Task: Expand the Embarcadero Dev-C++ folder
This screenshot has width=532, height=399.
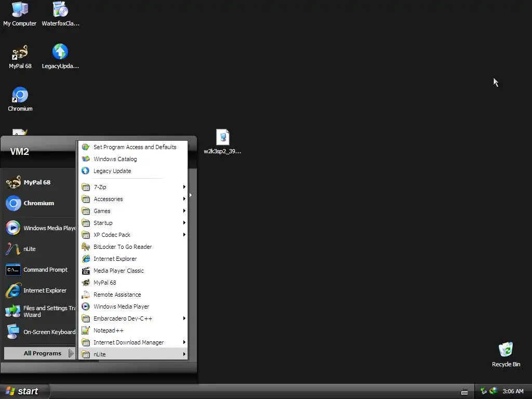Action: [x=133, y=318]
